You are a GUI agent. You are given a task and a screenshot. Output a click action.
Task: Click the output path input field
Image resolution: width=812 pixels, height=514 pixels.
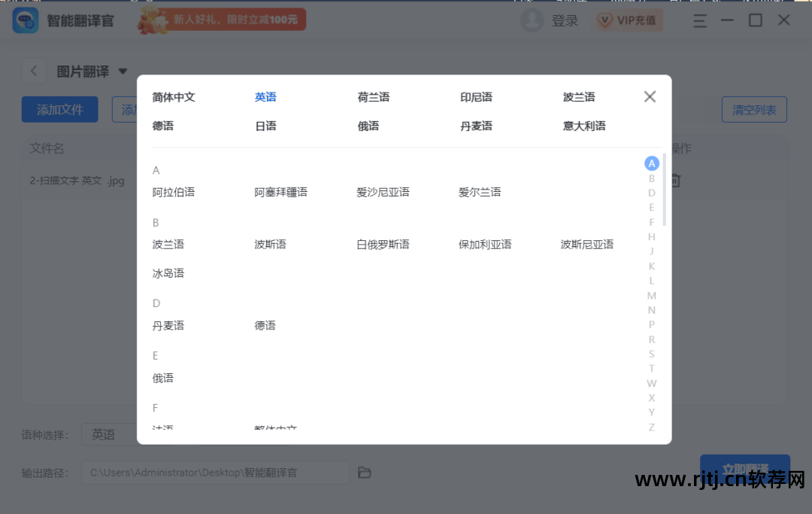point(215,473)
